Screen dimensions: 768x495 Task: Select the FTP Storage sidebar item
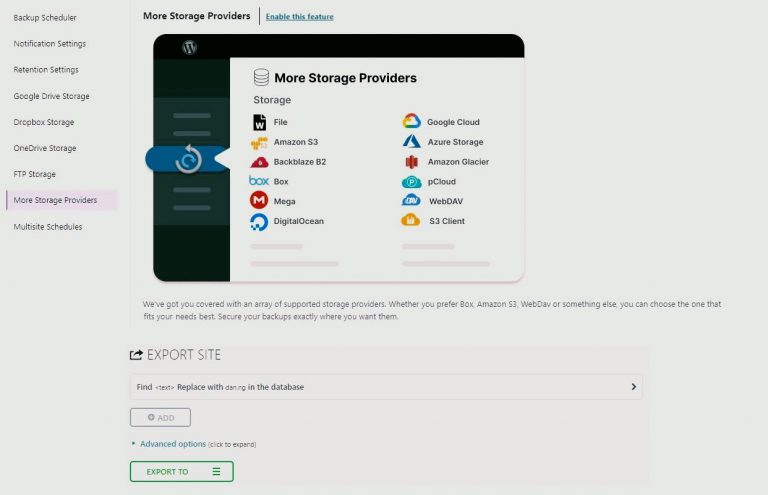(35, 174)
